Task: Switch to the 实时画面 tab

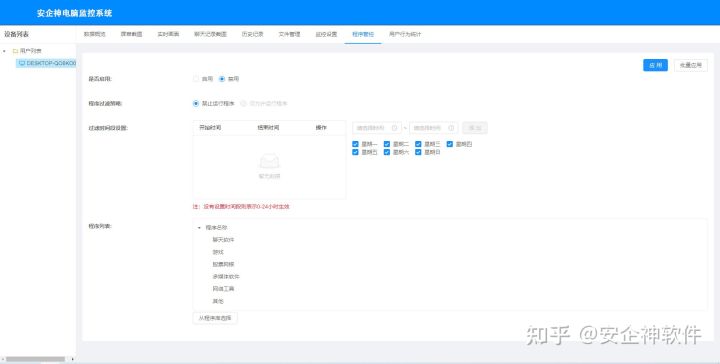Action: (168, 34)
